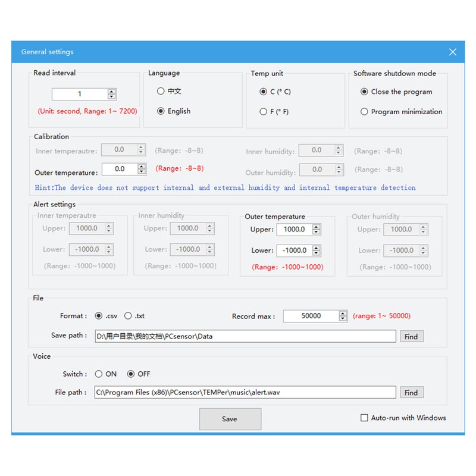Enable Auto-run with Windows

(x=365, y=418)
